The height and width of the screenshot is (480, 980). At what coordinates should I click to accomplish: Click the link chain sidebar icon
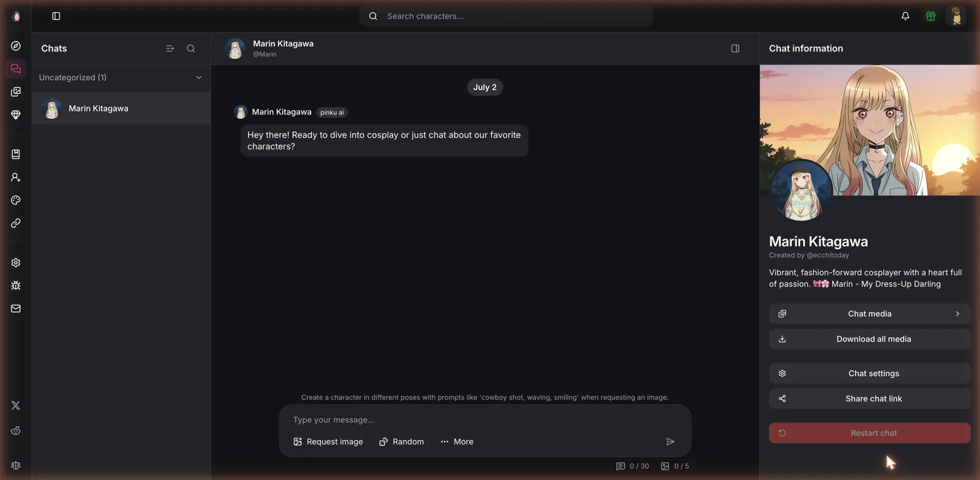click(x=16, y=223)
